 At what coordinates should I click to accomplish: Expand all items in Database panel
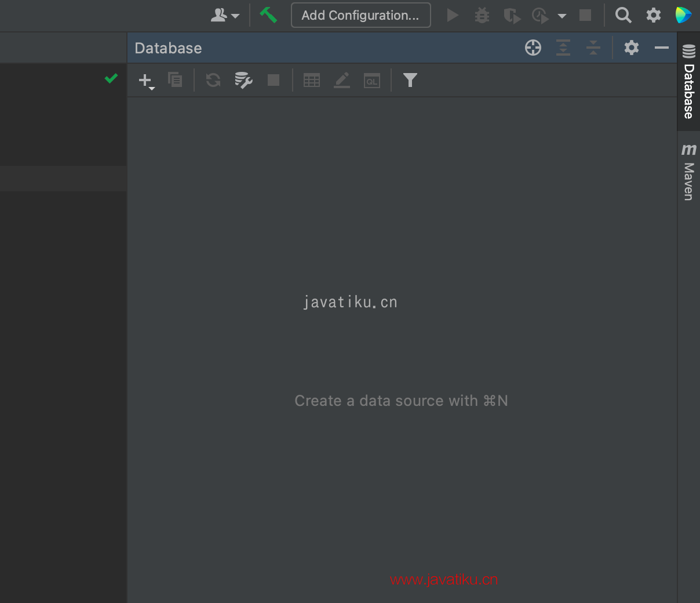(563, 48)
